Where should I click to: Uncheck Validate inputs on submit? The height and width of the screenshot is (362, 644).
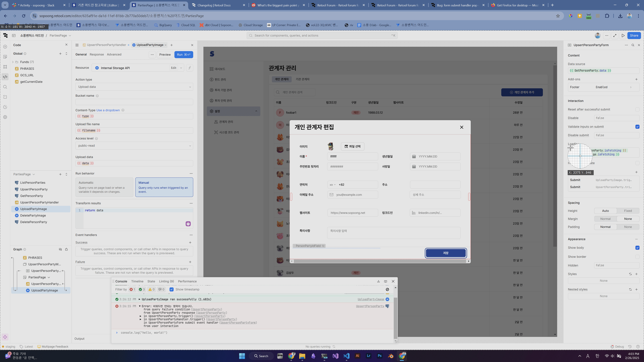point(637,127)
